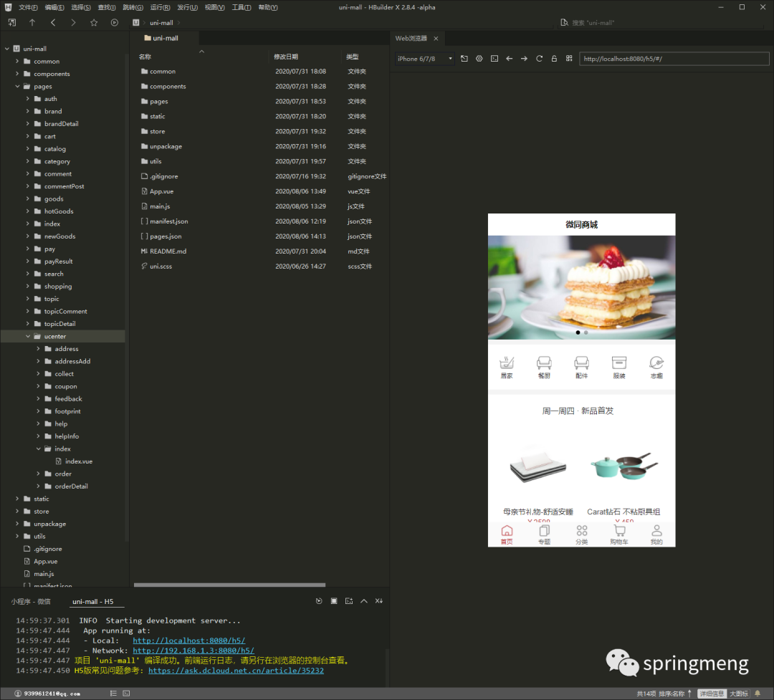
Task: Go up one directory level arrow
Action: tap(32, 23)
